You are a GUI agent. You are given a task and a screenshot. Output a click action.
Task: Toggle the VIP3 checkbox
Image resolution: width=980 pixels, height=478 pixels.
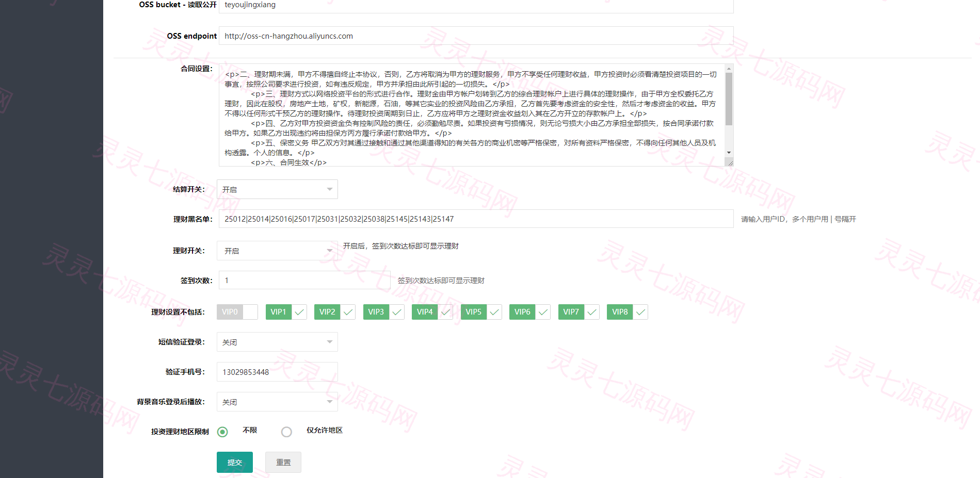383,312
